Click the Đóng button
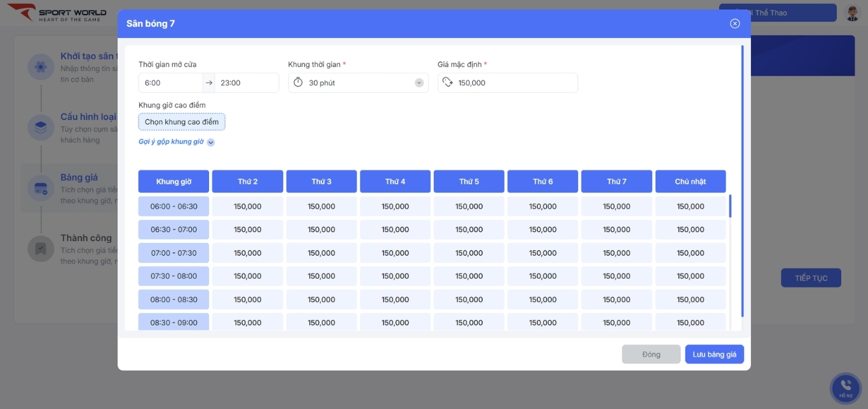Screen dimensions: 868x409 (x=651, y=354)
